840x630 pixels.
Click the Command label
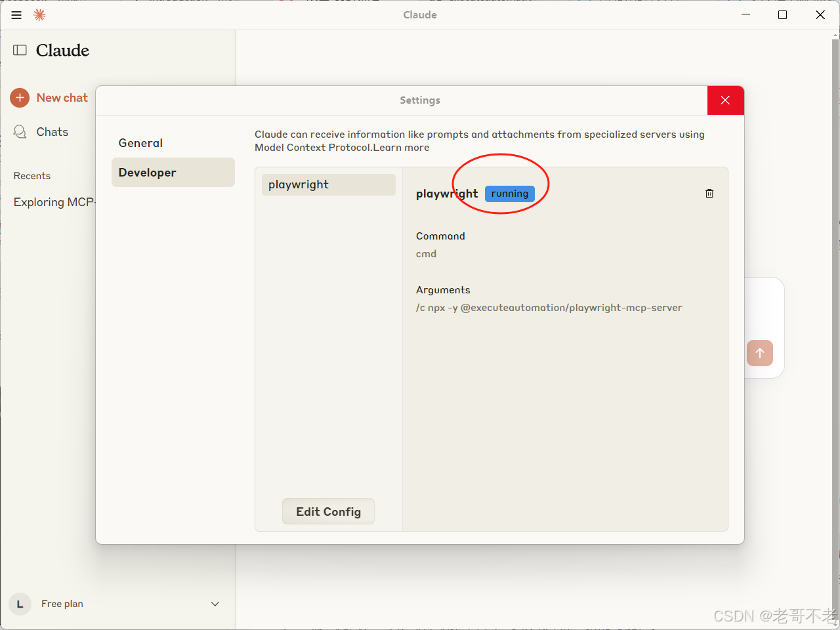(x=440, y=236)
